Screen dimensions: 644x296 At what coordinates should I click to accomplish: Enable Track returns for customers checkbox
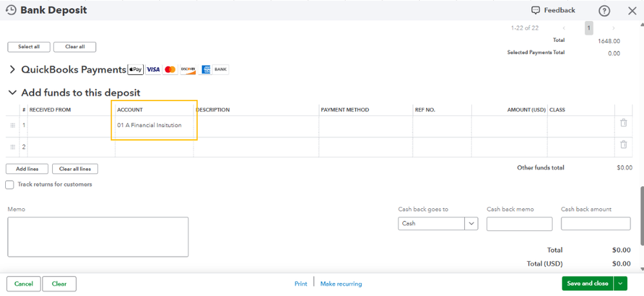click(x=10, y=185)
